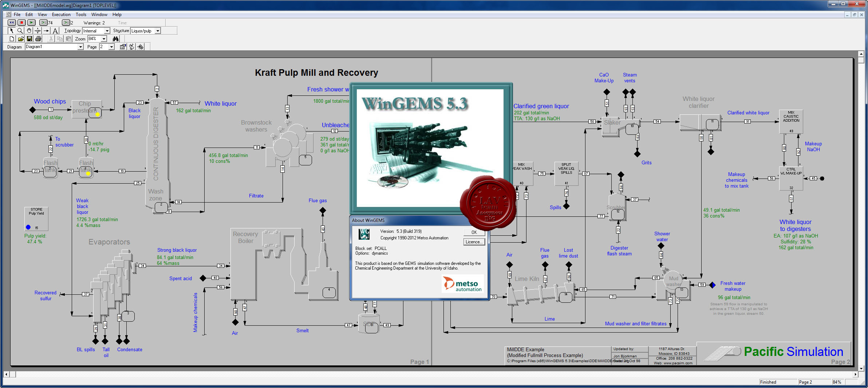Click the vertical scrollbar up arrow
The image size is (868, 388).
pos(861,54)
